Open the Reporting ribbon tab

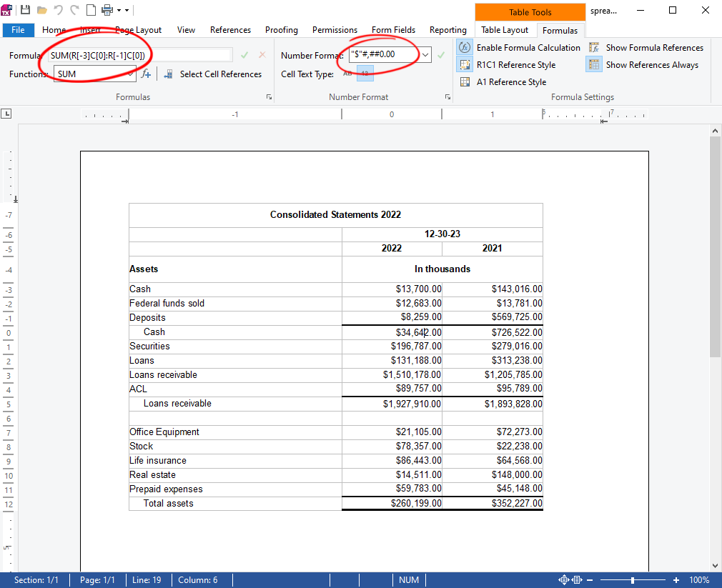coord(447,30)
